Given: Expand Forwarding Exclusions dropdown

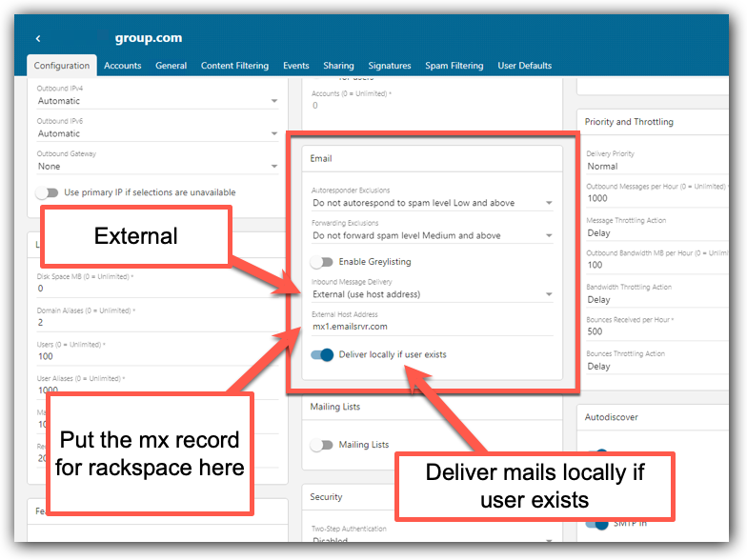Looking at the screenshot, I should click(x=433, y=235).
